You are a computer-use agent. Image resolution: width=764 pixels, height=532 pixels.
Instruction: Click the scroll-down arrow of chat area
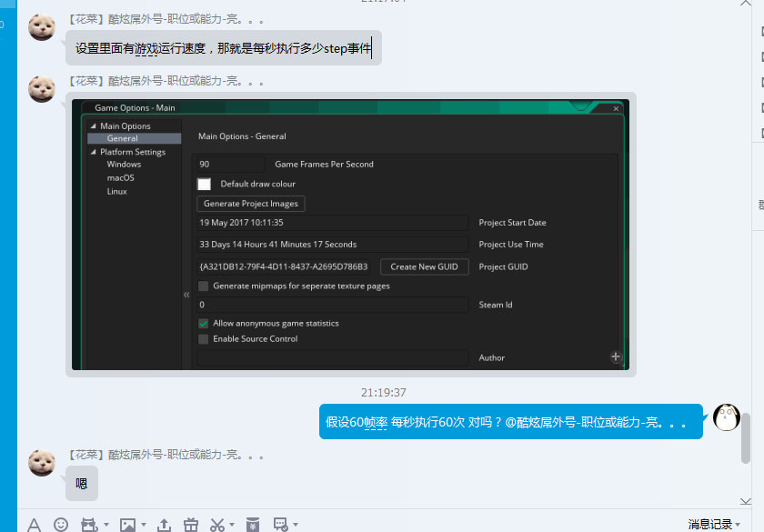[x=746, y=501]
